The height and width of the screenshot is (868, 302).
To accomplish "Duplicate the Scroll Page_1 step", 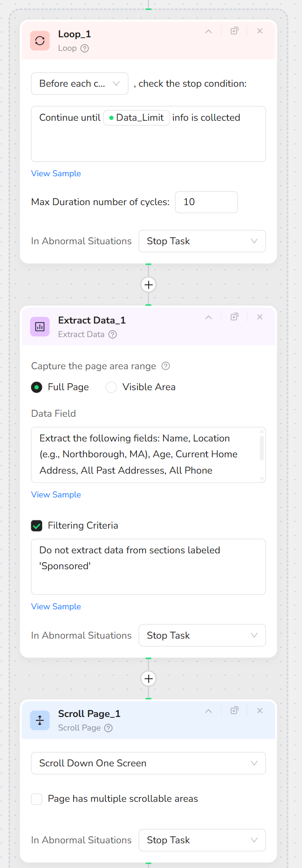I will (x=234, y=711).
